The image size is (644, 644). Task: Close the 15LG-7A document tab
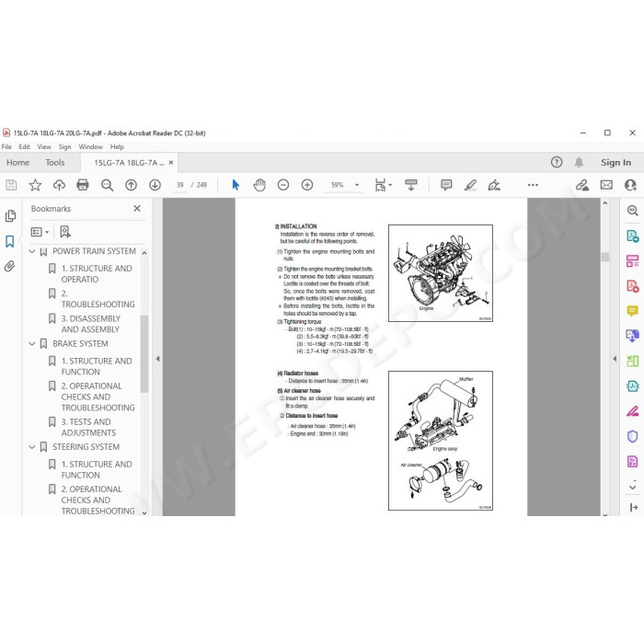click(171, 163)
